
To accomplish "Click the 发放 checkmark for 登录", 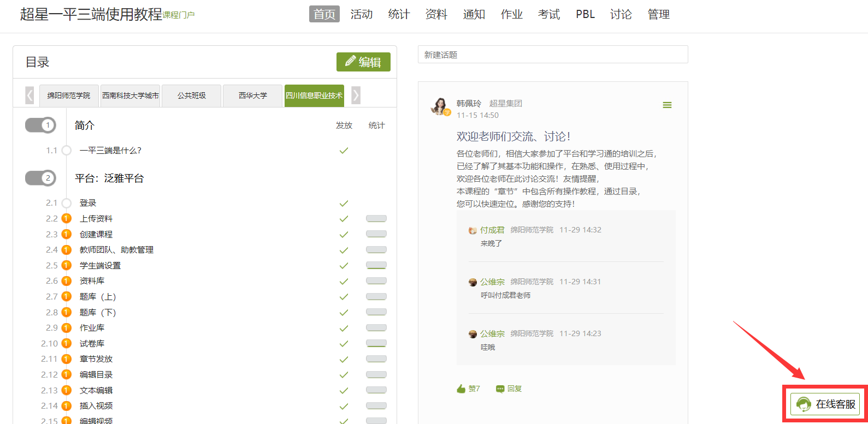I will point(344,204).
